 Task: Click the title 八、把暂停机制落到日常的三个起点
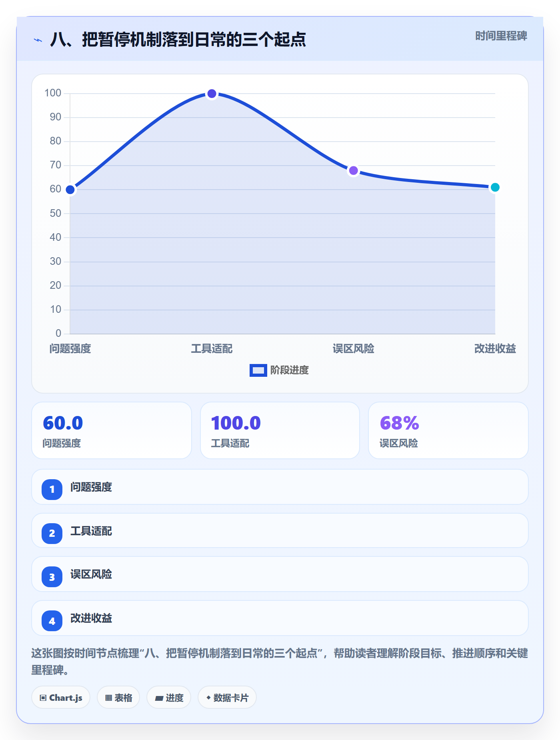pyautogui.click(x=178, y=40)
